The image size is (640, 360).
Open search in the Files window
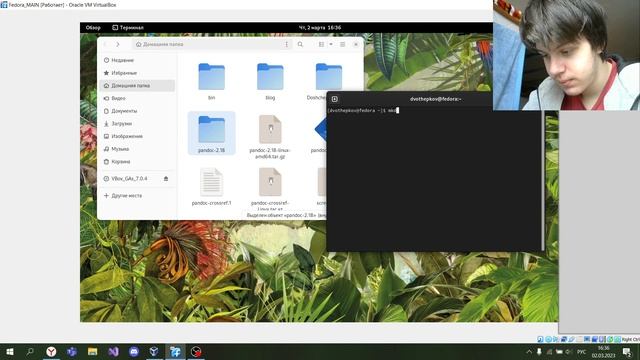(300, 44)
